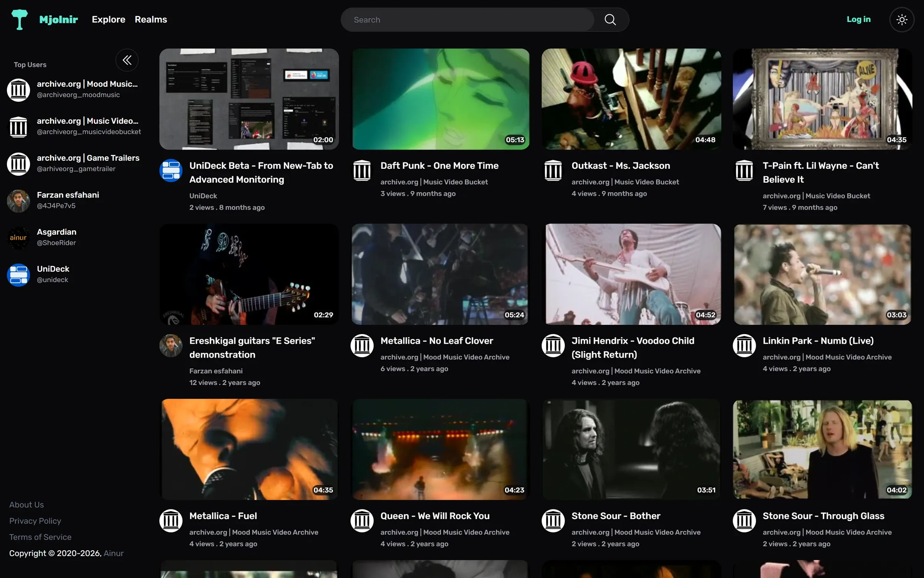Click the search magnifier icon
The image size is (924, 578).
click(x=610, y=20)
